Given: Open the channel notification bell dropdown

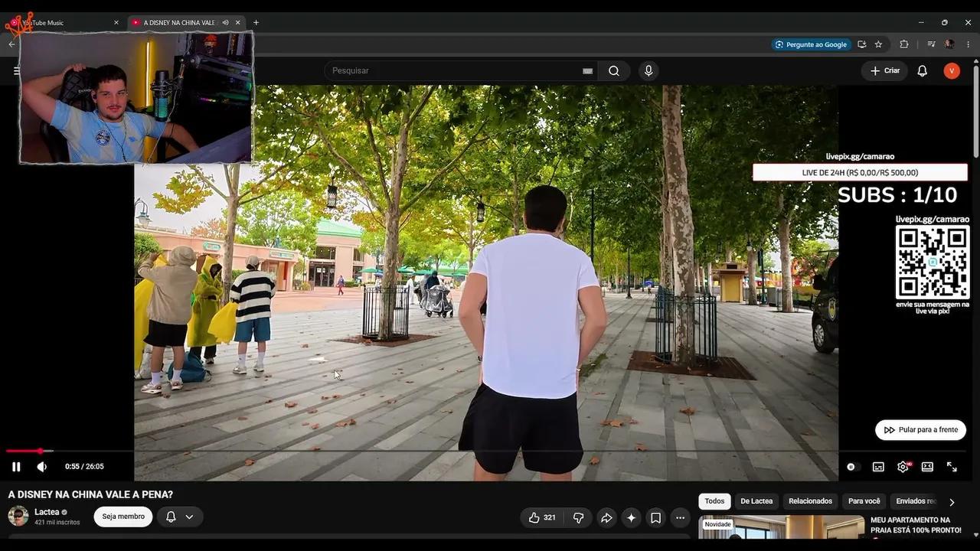Looking at the screenshot, I should (x=180, y=517).
